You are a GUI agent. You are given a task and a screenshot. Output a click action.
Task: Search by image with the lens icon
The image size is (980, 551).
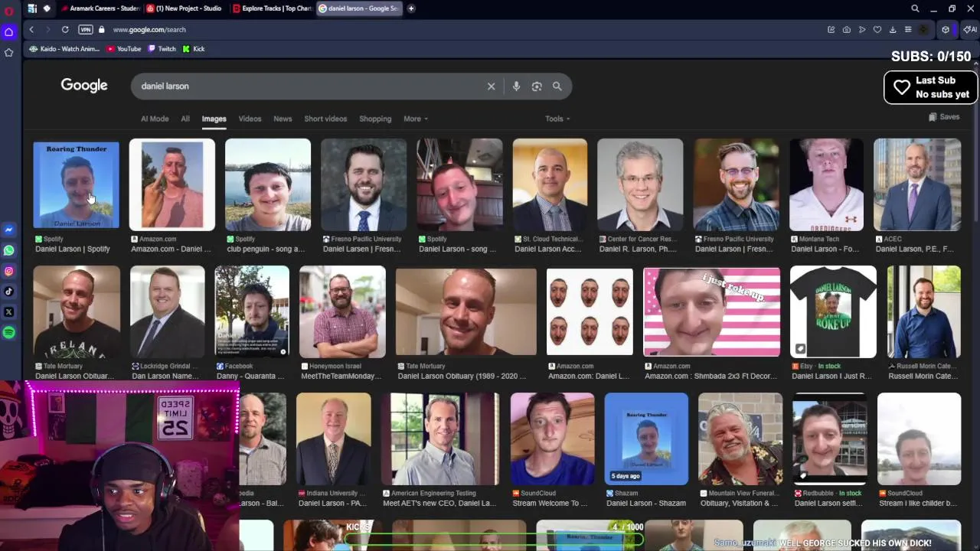point(537,86)
